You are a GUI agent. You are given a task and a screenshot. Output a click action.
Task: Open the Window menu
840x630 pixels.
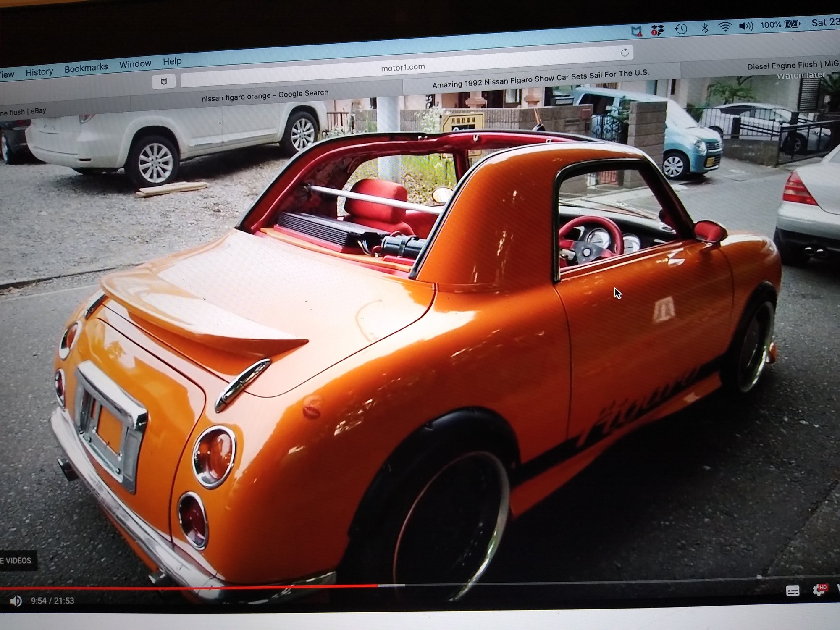[x=135, y=64]
